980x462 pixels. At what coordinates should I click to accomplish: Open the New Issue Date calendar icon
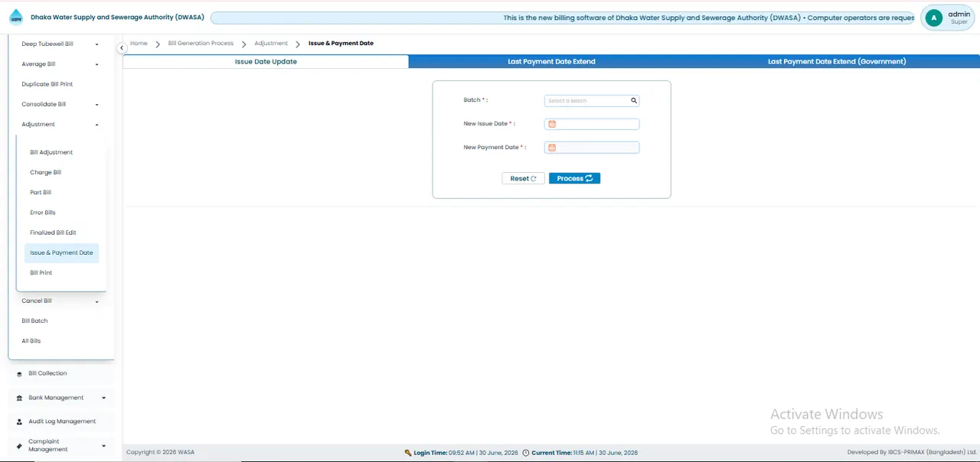pos(551,124)
